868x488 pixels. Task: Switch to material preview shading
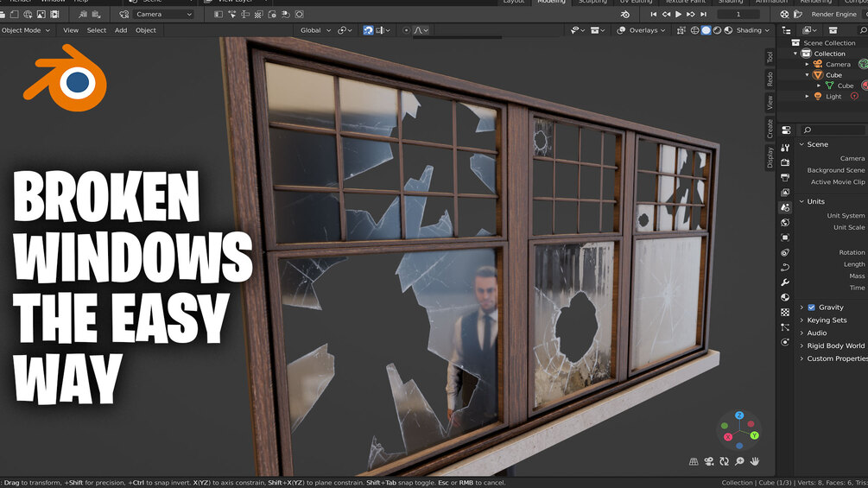[717, 30]
